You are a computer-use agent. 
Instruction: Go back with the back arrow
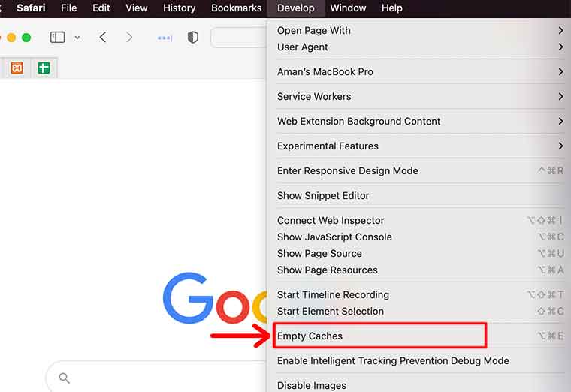click(x=103, y=37)
